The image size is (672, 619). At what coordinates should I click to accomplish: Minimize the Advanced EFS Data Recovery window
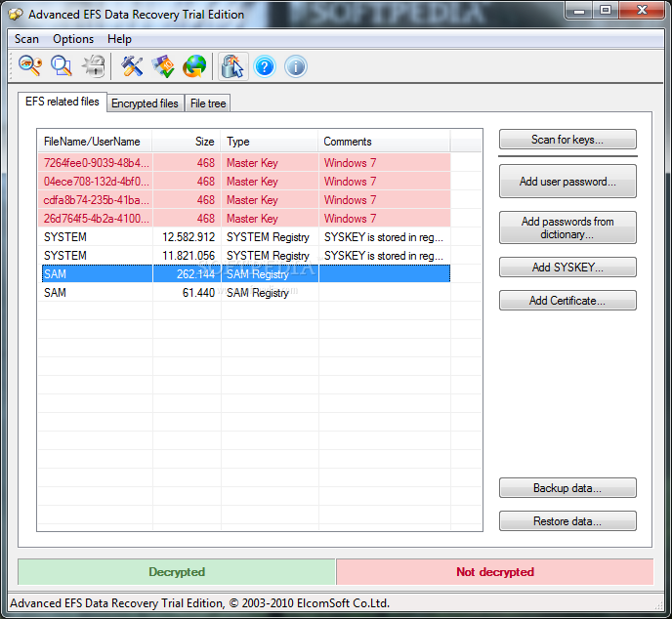point(579,11)
